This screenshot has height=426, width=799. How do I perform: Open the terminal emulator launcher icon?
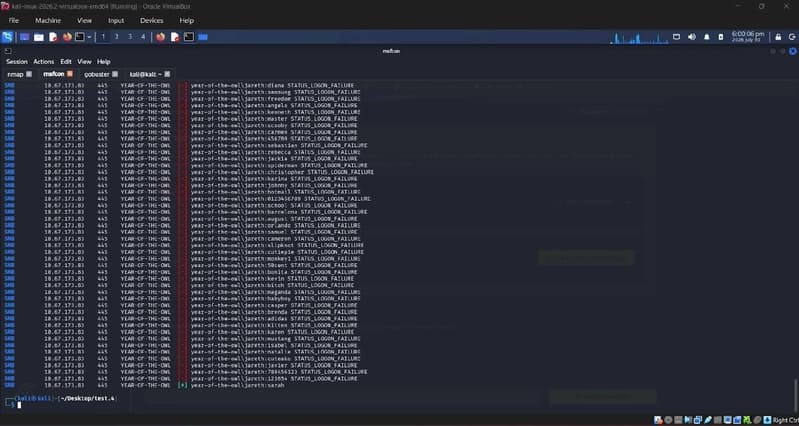click(x=80, y=37)
